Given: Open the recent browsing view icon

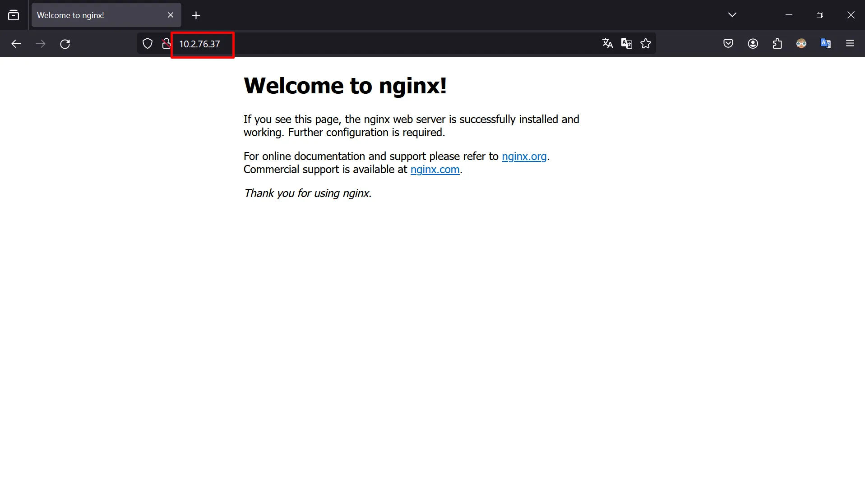Looking at the screenshot, I should (14, 15).
